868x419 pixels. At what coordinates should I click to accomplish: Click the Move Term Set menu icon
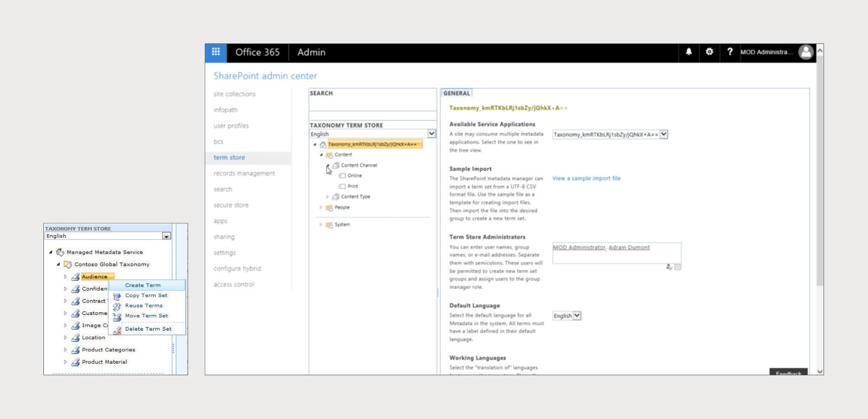pyautogui.click(x=117, y=317)
